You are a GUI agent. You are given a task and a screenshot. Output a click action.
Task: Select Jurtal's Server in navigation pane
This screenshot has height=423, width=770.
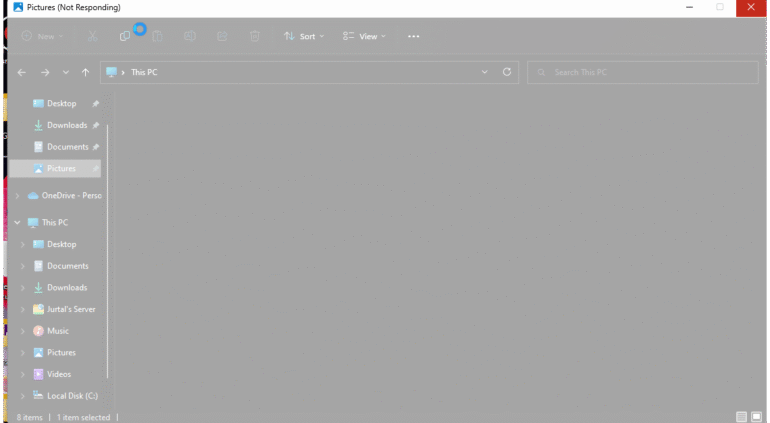pos(70,309)
